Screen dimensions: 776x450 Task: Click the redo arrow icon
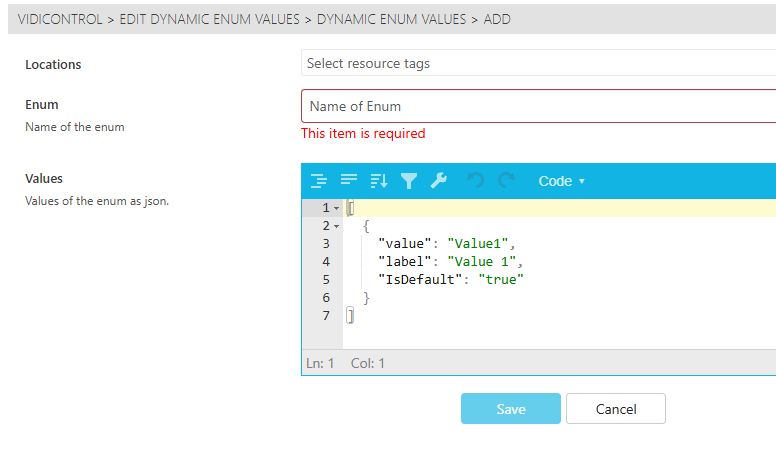pos(506,181)
